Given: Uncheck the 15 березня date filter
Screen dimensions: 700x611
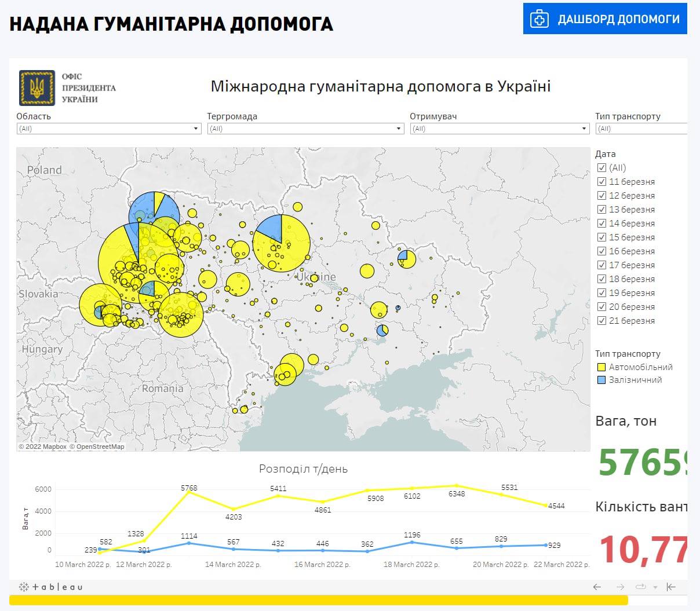Looking at the screenshot, I should click(x=601, y=237).
